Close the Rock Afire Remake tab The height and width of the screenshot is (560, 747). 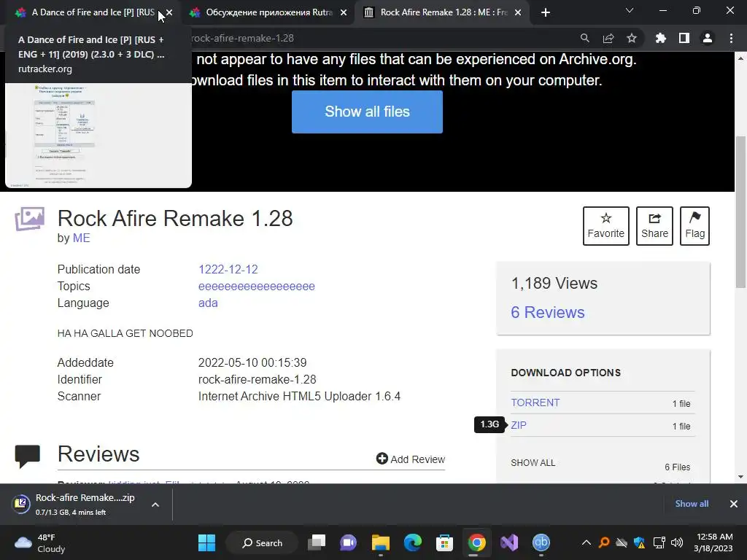click(x=518, y=13)
